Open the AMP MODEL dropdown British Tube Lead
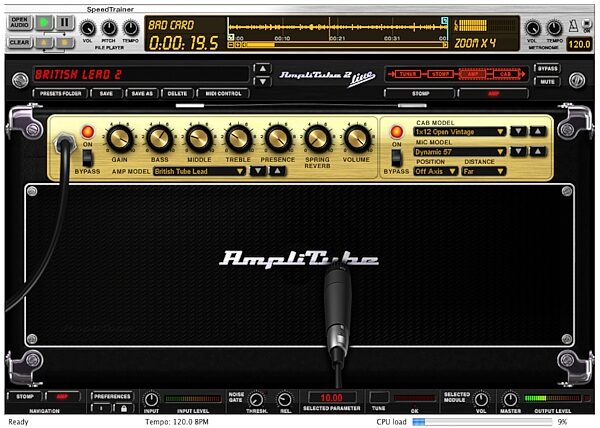Viewport: 600px width, 428px height. click(199, 171)
